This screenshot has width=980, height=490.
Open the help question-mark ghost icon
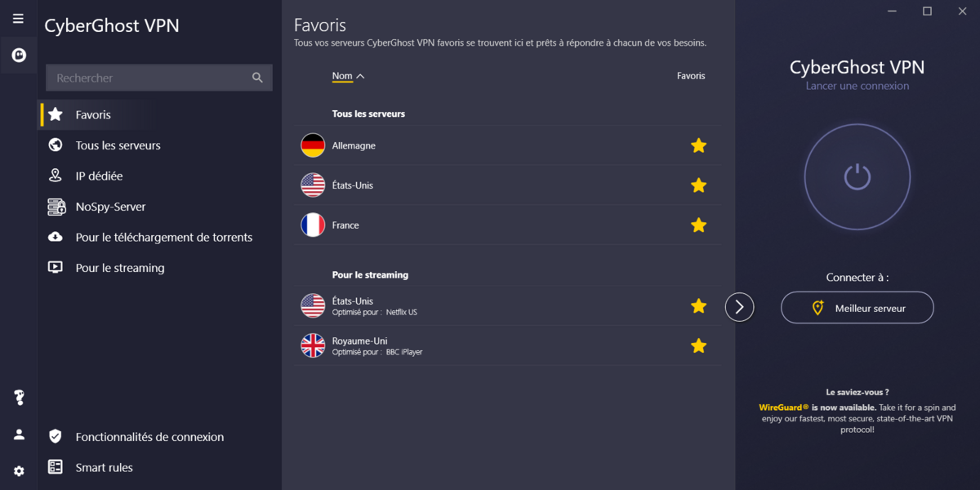pos(19,398)
